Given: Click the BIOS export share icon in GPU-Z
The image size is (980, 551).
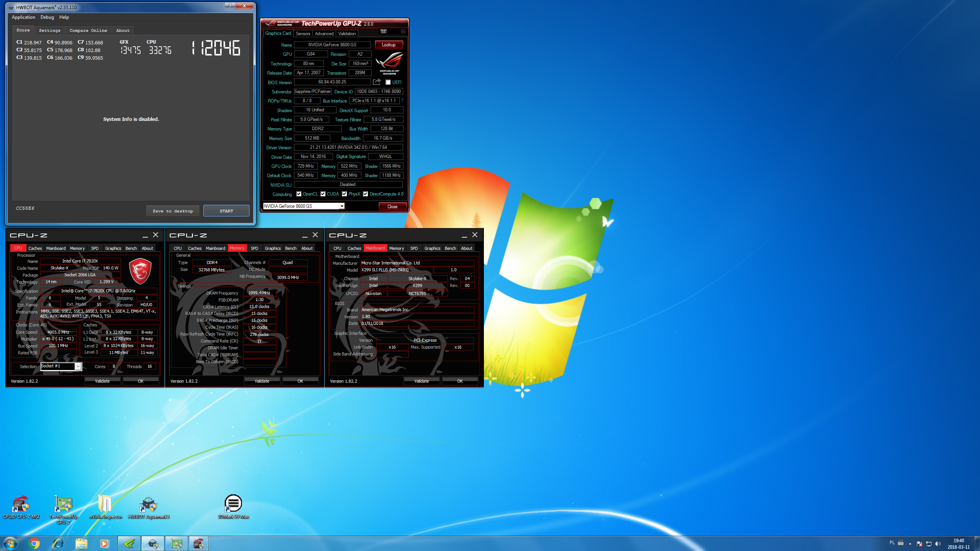Looking at the screenshot, I should click(x=377, y=82).
